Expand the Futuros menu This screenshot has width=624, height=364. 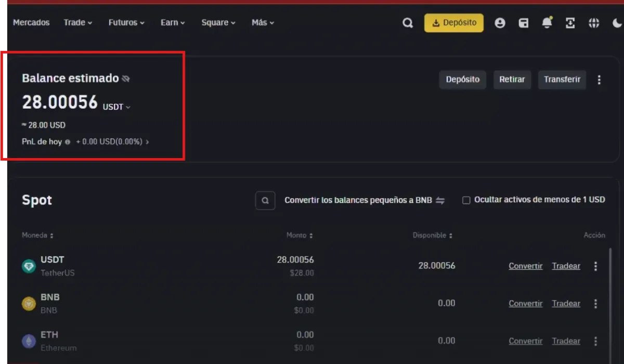tap(126, 22)
